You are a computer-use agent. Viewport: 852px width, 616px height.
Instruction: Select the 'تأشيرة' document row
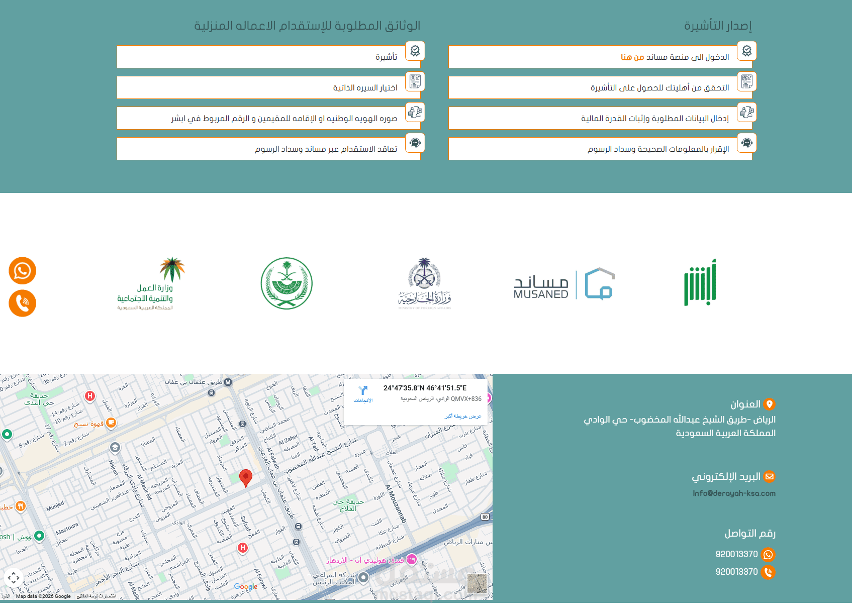pyautogui.click(x=268, y=57)
